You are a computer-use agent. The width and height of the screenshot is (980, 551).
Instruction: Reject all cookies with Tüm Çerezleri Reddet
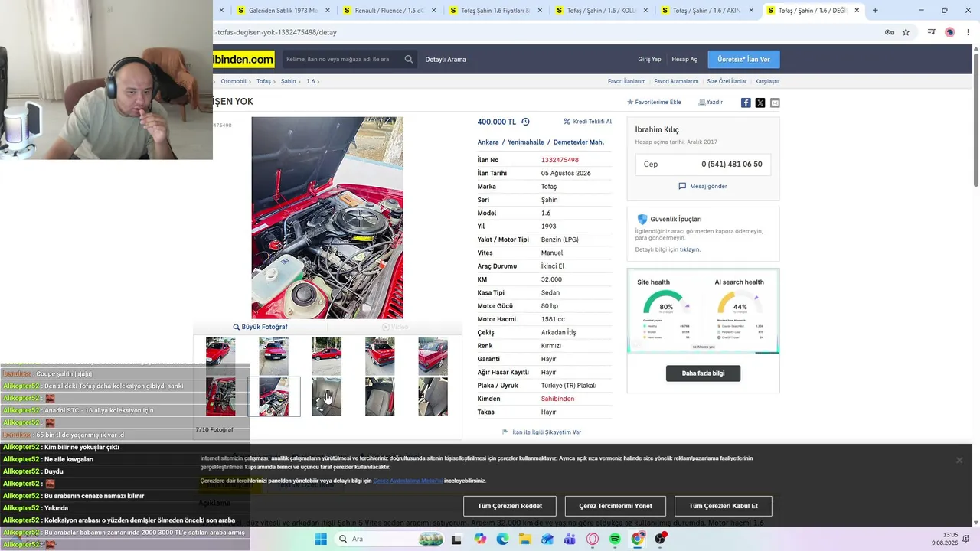(510, 506)
